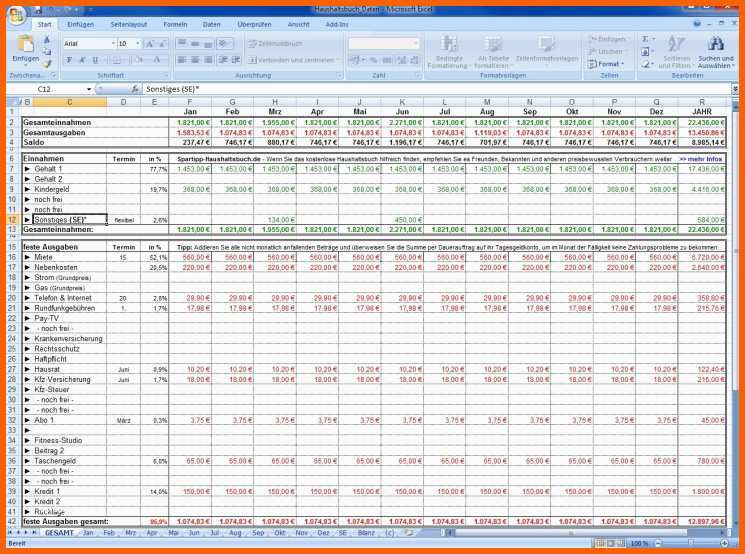745x554 pixels.
Task: Expand the Miete row triangle
Action: click(27, 257)
